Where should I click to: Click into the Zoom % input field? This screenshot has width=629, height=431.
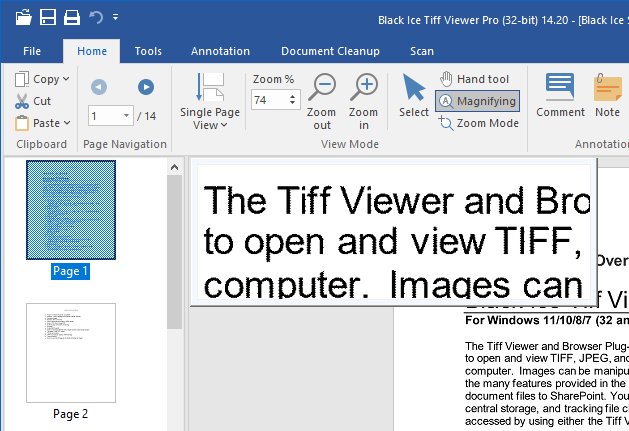click(270, 100)
